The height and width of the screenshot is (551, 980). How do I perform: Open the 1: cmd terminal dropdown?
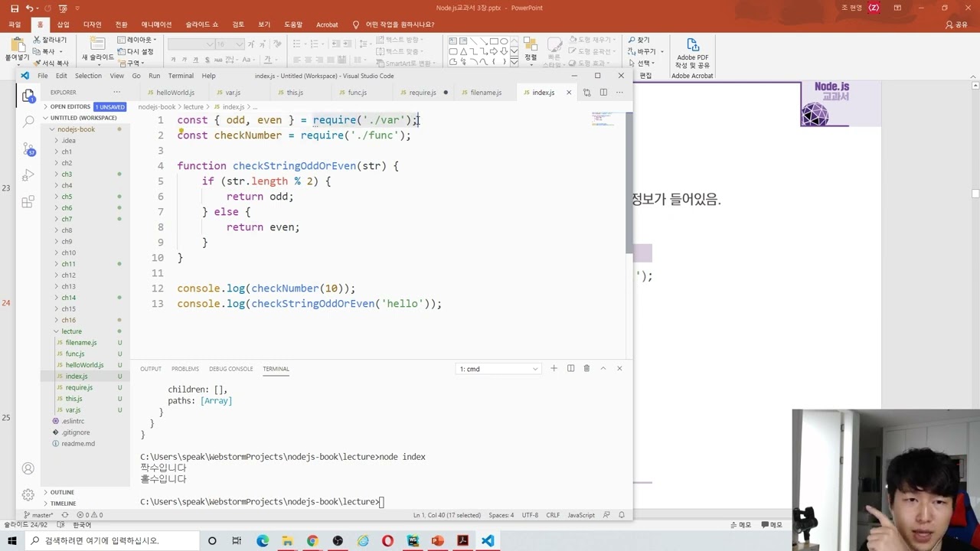tap(498, 369)
